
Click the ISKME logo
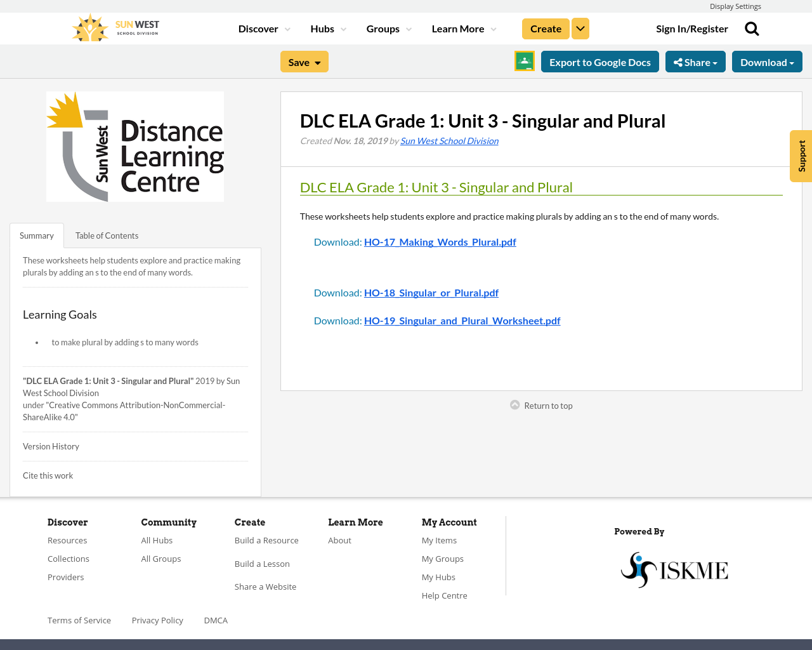(x=674, y=568)
